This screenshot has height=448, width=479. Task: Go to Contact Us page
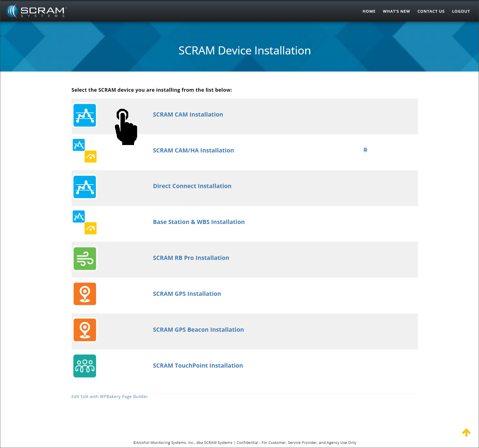[431, 11]
